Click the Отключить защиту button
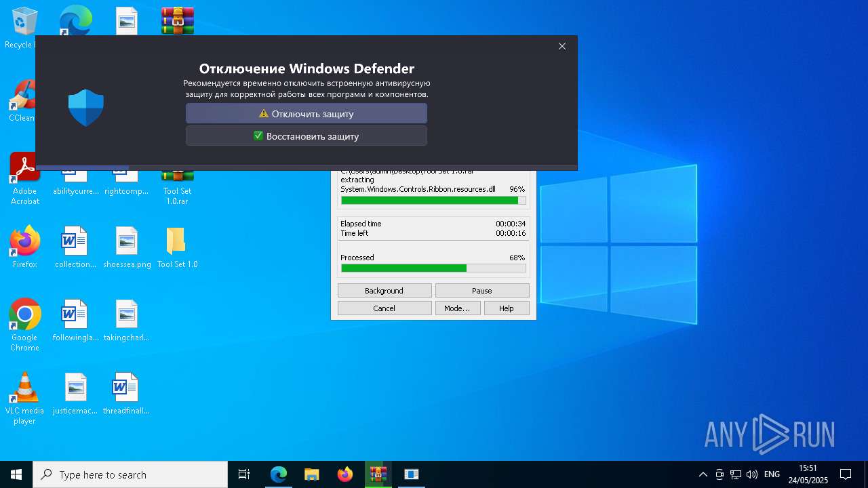The height and width of the screenshot is (488, 868). pos(307,114)
